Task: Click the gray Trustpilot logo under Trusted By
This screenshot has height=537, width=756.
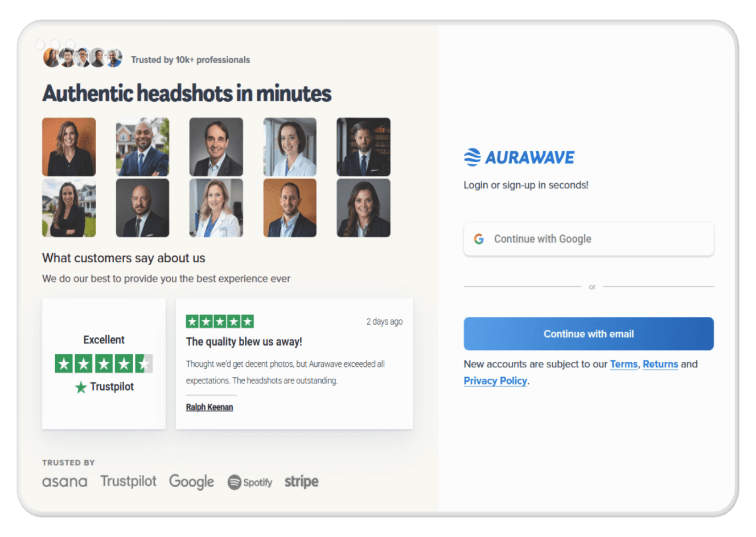Action: pos(129,481)
